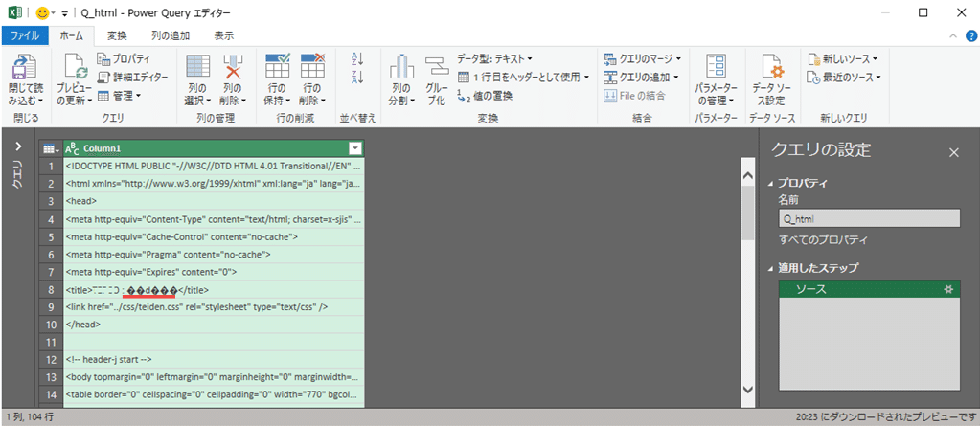Click the Remove Rows (行の削除) icon
This screenshot has width=980, height=426.
(312, 67)
